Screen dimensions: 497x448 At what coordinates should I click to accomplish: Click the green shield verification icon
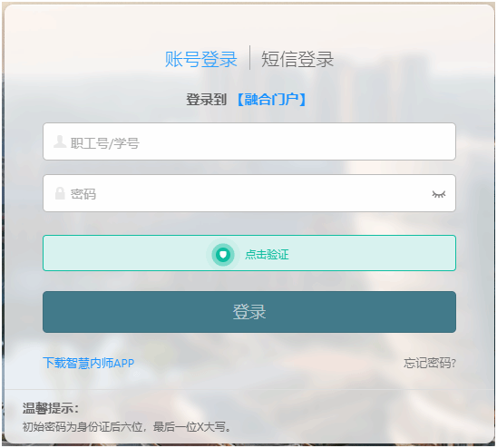(x=223, y=254)
